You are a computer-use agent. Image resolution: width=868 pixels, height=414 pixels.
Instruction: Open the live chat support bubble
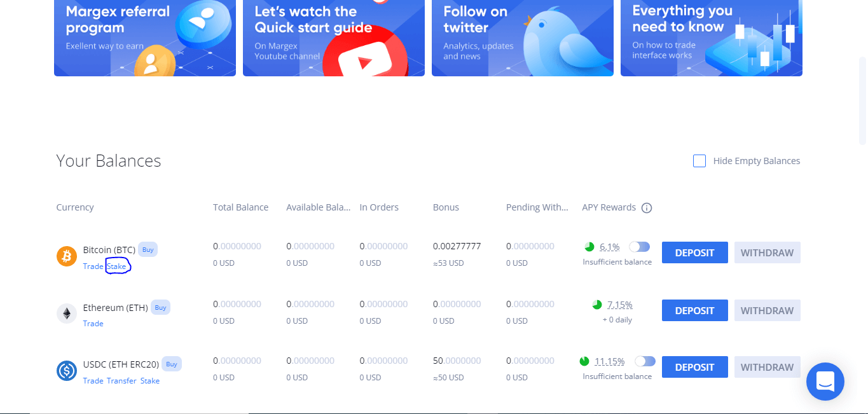(x=825, y=382)
